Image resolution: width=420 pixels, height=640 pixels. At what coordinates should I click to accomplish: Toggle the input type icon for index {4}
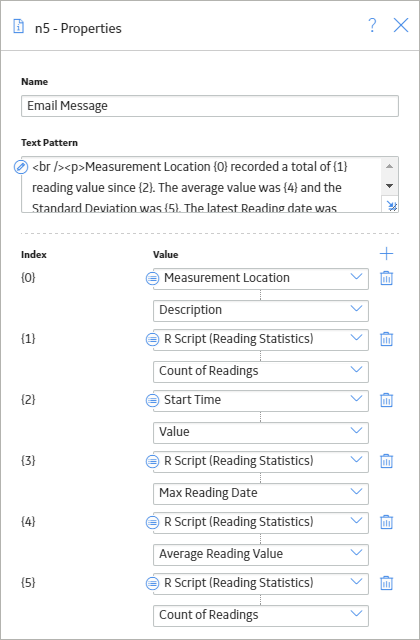click(152, 522)
